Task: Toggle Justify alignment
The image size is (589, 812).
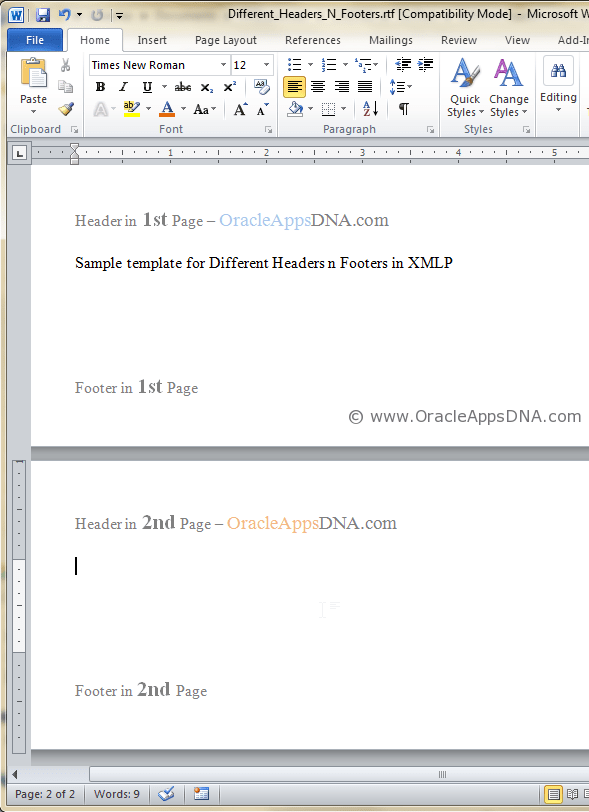Action: pyautogui.click(x=365, y=87)
